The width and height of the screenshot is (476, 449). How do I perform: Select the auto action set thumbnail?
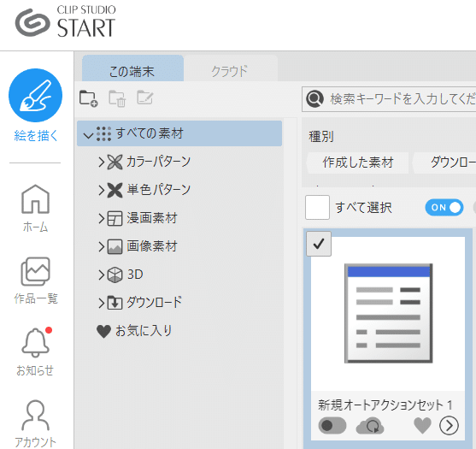388,313
